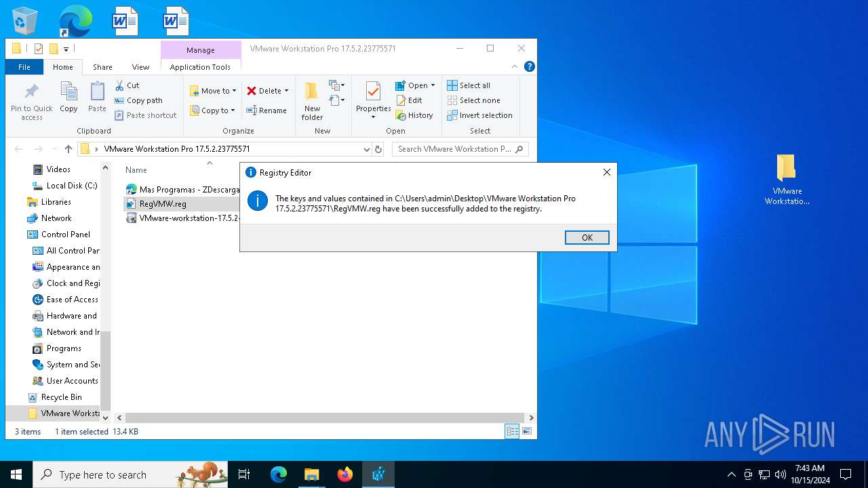
Task: Open Libraries in navigation pane
Action: pyautogui.click(x=49, y=202)
